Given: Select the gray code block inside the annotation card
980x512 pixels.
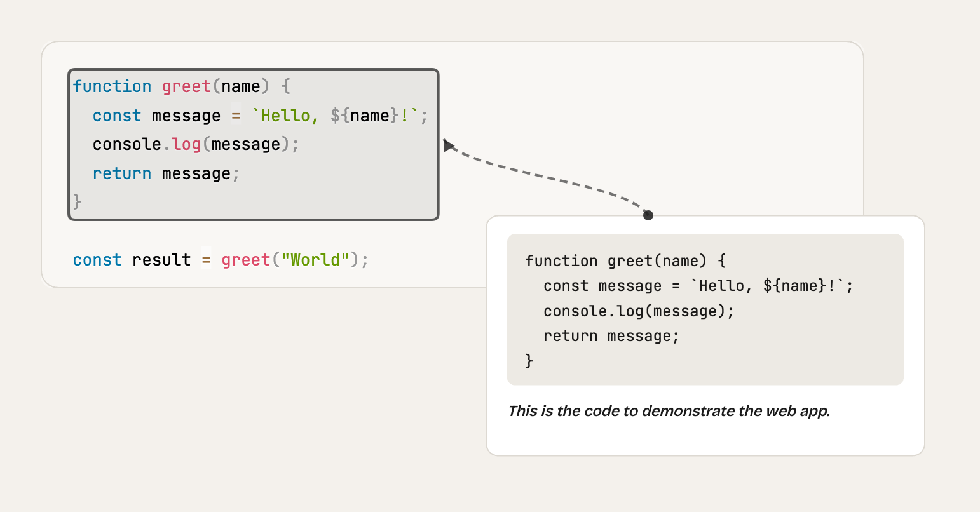Looking at the screenshot, I should pyautogui.click(x=705, y=309).
